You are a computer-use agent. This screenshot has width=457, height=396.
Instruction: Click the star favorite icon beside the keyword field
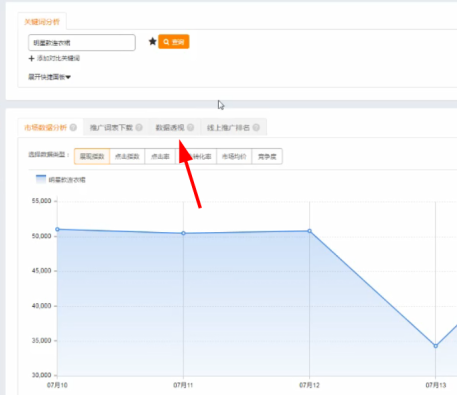tap(152, 41)
